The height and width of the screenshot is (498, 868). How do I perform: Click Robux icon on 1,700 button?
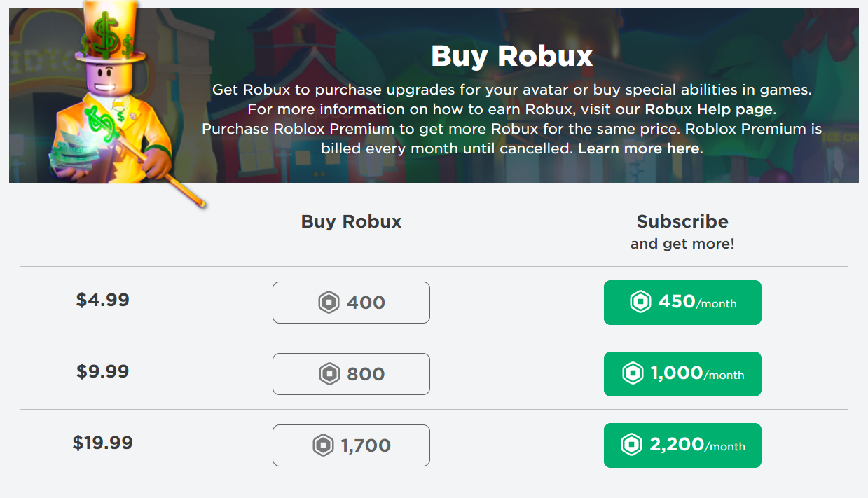[323, 445]
